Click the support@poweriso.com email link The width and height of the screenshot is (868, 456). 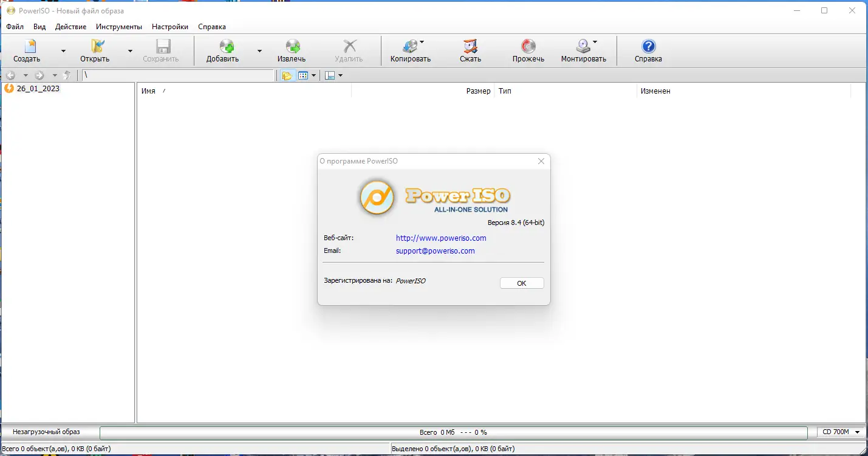pyautogui.click(x=436, y=250)
